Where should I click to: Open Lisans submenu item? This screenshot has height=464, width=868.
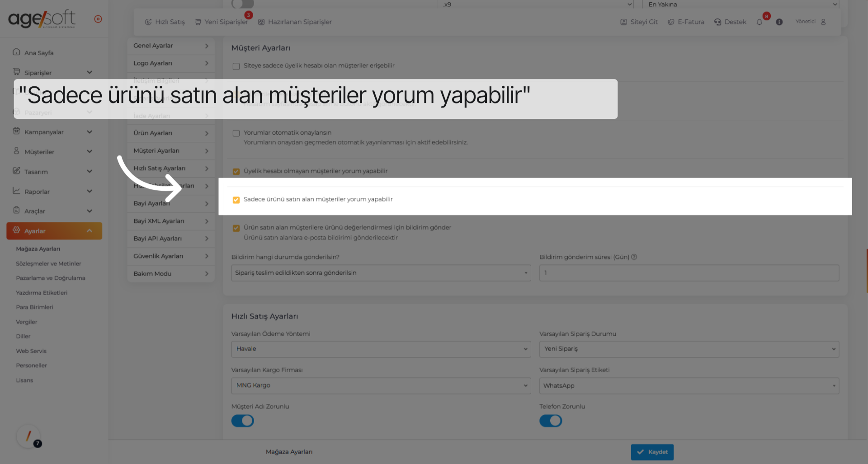[x=24, y=380]
